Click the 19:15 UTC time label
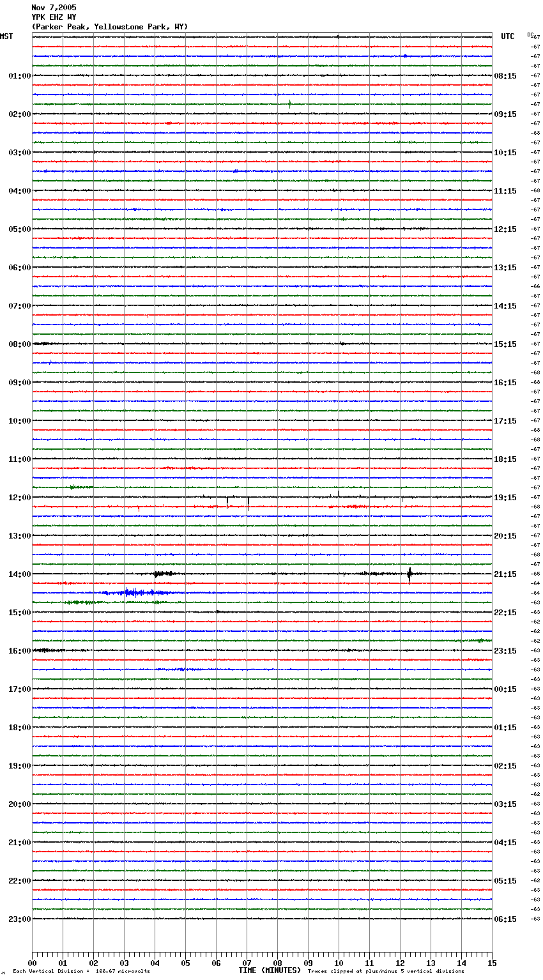This screenshot has height=980, width=543. [x=505, y=498]
